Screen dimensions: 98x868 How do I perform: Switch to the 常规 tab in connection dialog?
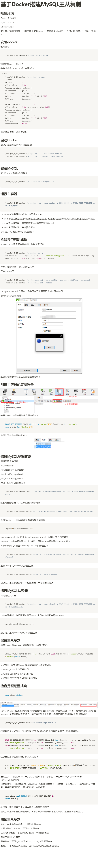click(x=20, y=305)
